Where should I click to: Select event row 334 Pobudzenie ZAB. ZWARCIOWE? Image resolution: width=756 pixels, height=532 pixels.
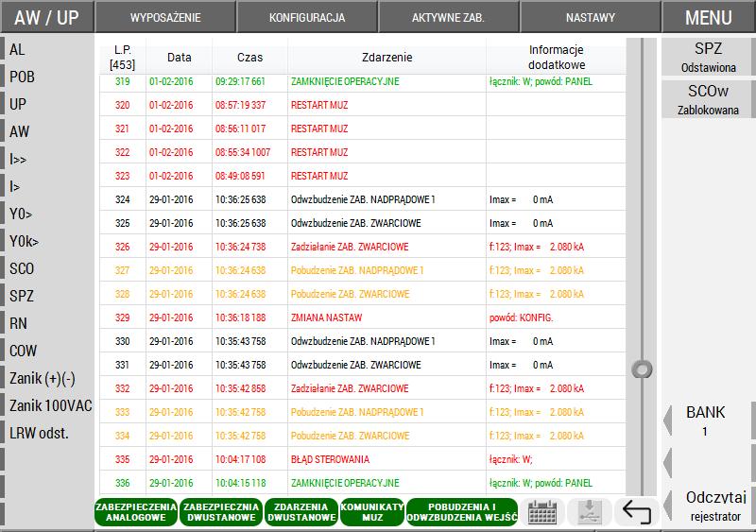(363, 436)
